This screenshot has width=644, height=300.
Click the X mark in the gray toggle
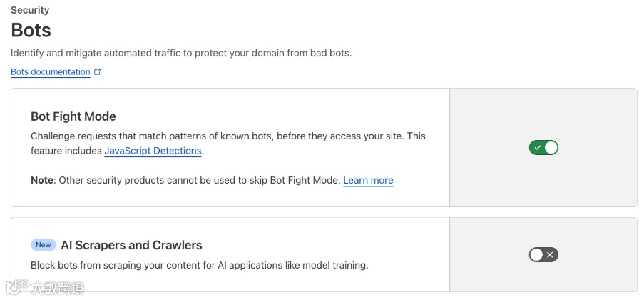[x=550, y=254]
